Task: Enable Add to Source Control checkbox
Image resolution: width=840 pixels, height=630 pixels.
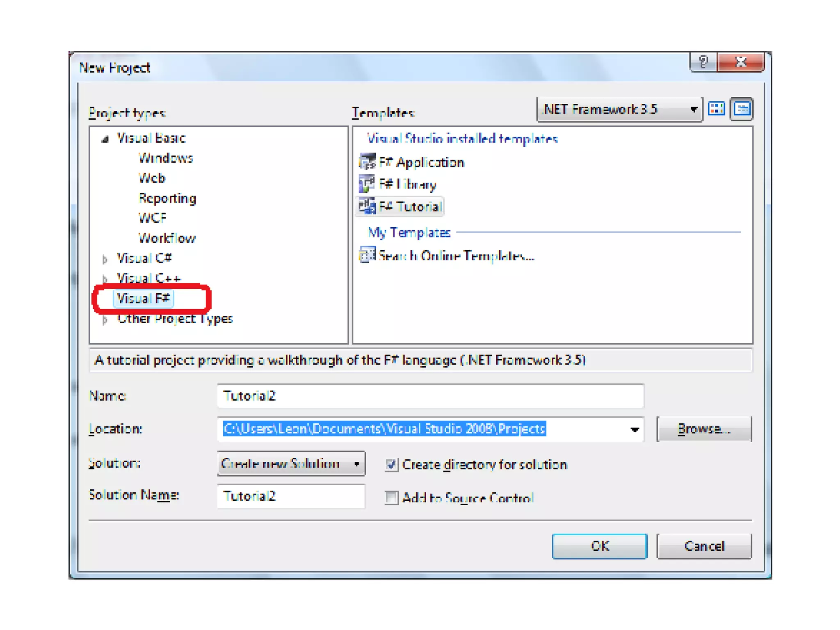Action: 391,498
